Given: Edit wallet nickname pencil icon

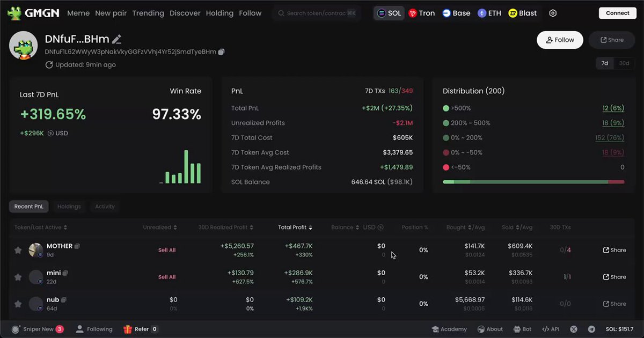Looking at the screenshot, I should [116, 39].
